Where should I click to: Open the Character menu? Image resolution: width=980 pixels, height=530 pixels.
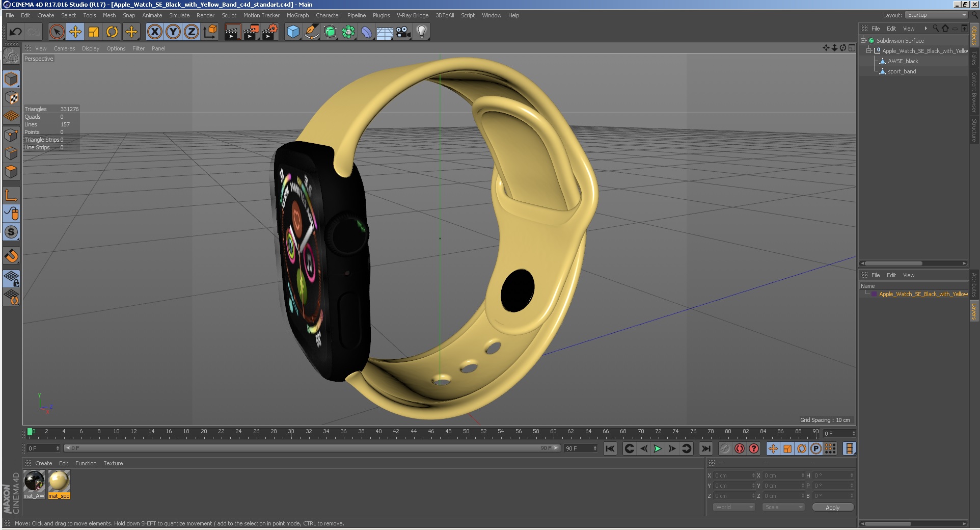[x=328, y=15]
